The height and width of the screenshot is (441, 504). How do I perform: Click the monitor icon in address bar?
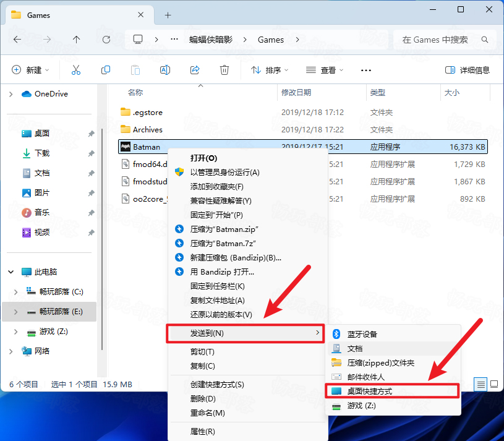point(138,40)
